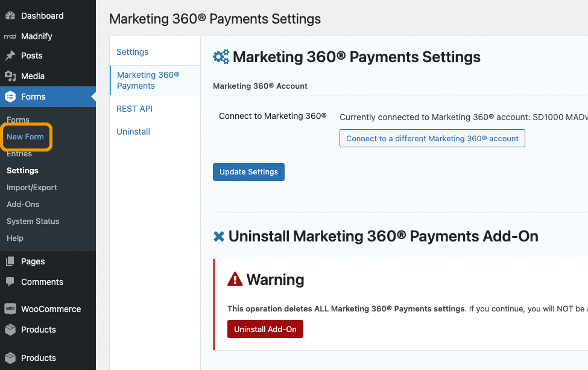Select the highlighted Forms menu item
The height and width of the screenshot is (370, 588).
[x=48, y=97]
